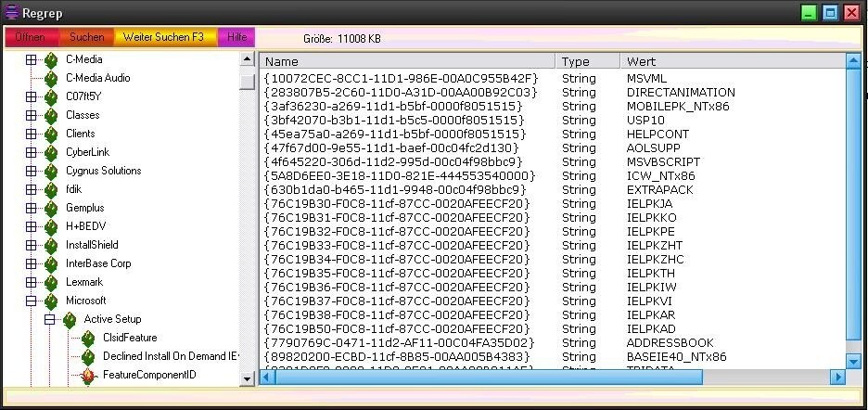
Task: Click the Regrep app icon in title bar
Action: pyautogui.click(x=11, y=12)
